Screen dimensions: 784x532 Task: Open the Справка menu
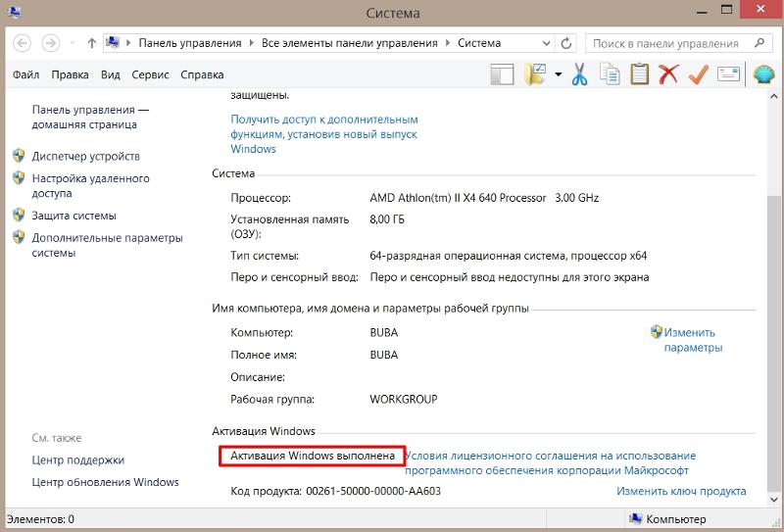coord(202,74)
